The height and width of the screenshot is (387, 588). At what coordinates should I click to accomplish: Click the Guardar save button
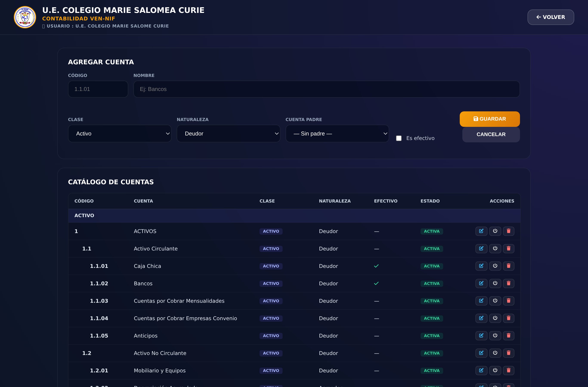tap(490, 119)
